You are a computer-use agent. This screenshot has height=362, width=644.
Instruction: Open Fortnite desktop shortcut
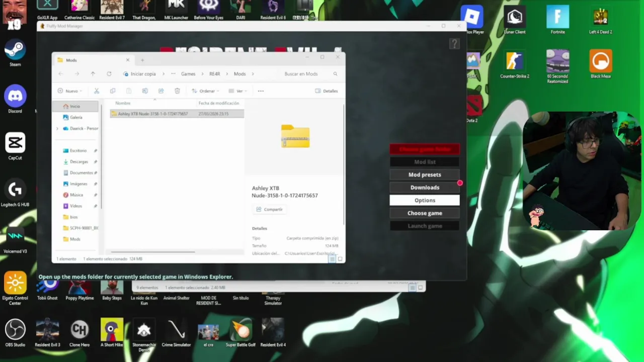557,20
